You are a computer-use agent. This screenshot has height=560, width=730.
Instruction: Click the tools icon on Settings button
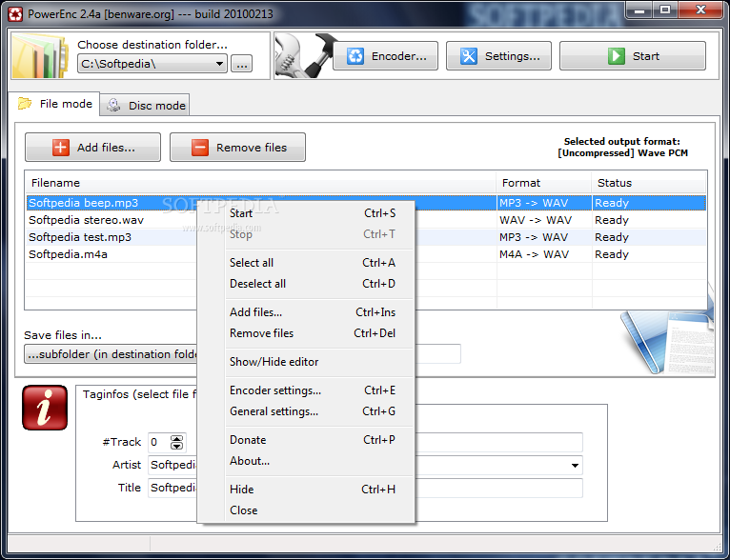pos(468,56)
